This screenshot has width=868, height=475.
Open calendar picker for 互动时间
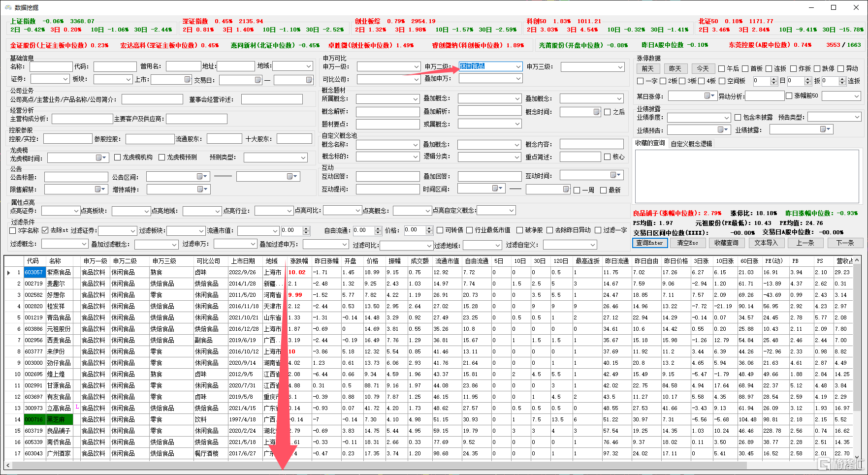(x=615, y=175)
